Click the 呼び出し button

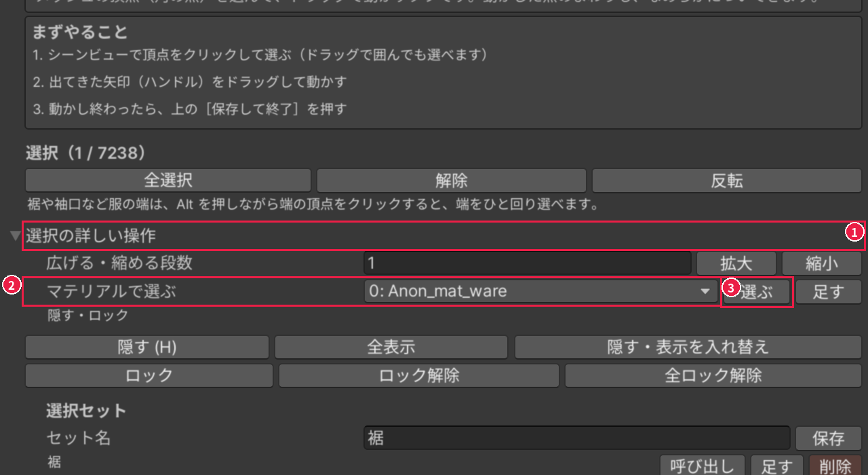click(703, 466)
